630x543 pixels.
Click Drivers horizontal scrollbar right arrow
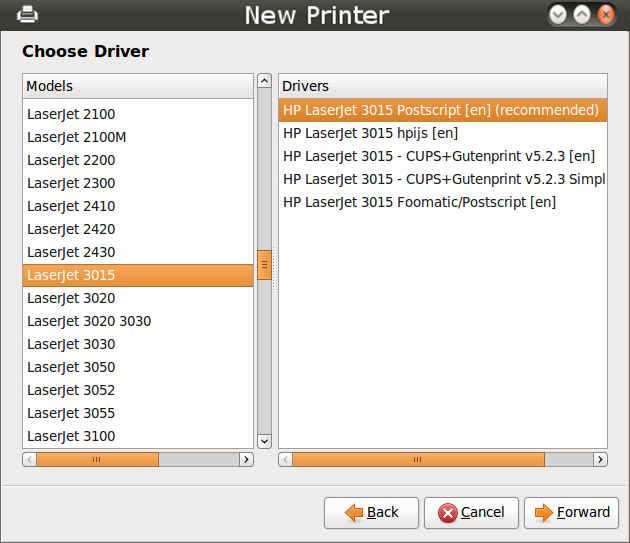600,459
